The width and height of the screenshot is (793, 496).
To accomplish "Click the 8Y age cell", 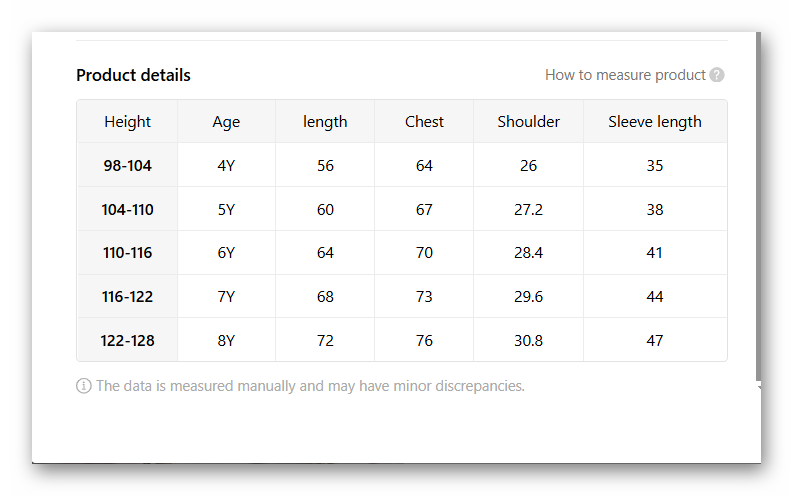I will [226, 341].
